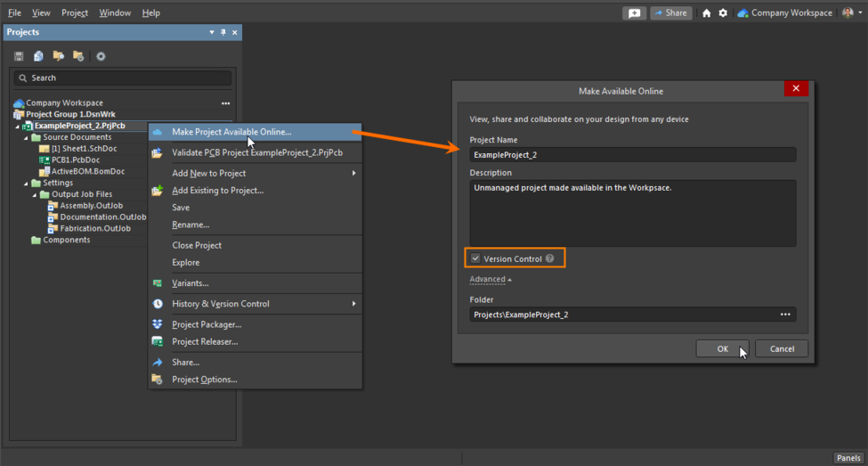
Task: Click the Project Name text field
Action: (x=633, y=155)
